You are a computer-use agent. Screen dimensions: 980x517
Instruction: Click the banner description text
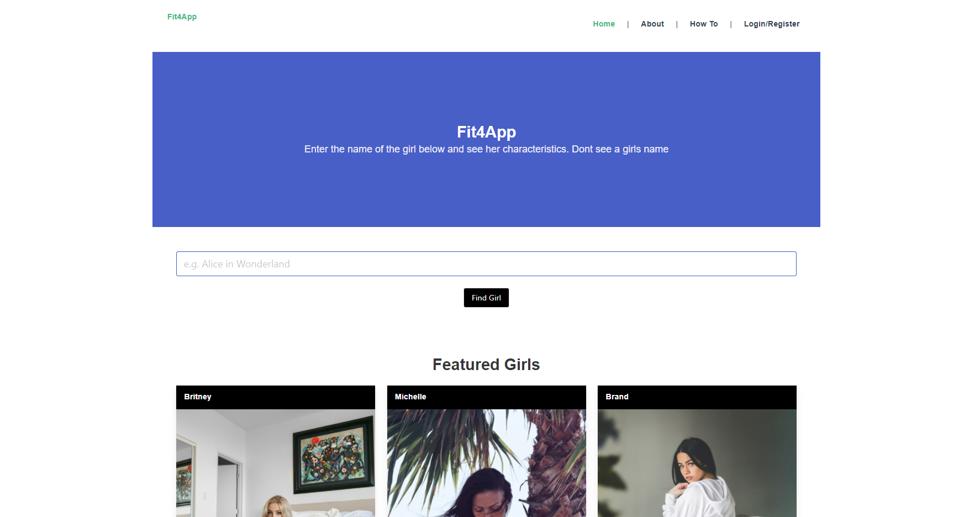(486, 149)
